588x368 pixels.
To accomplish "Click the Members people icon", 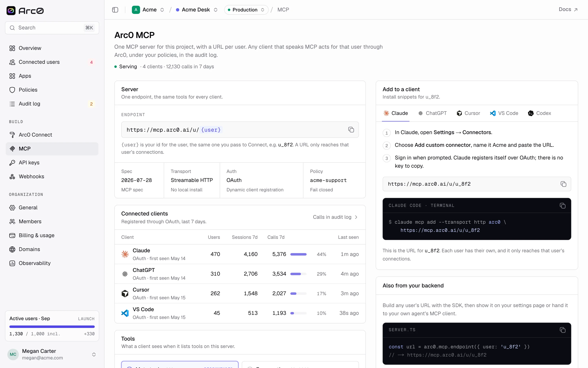I will click(x=12, y=221).
